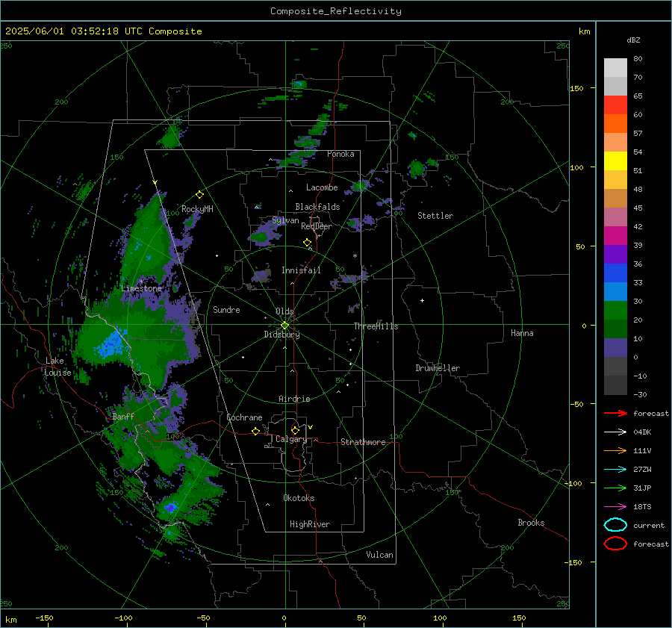Click the cyan 'current' oval legend icon
The width and height of the screenshot is (672, 628).
point(615,525)
